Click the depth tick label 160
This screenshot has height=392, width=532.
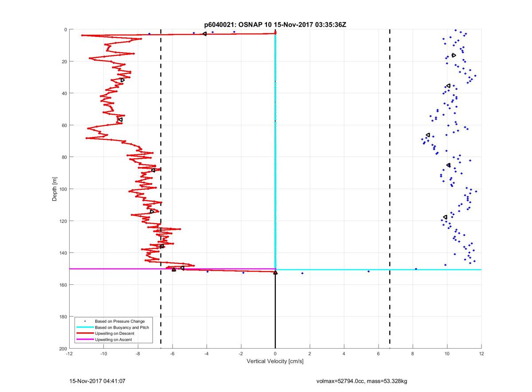[x=63, y=285]
